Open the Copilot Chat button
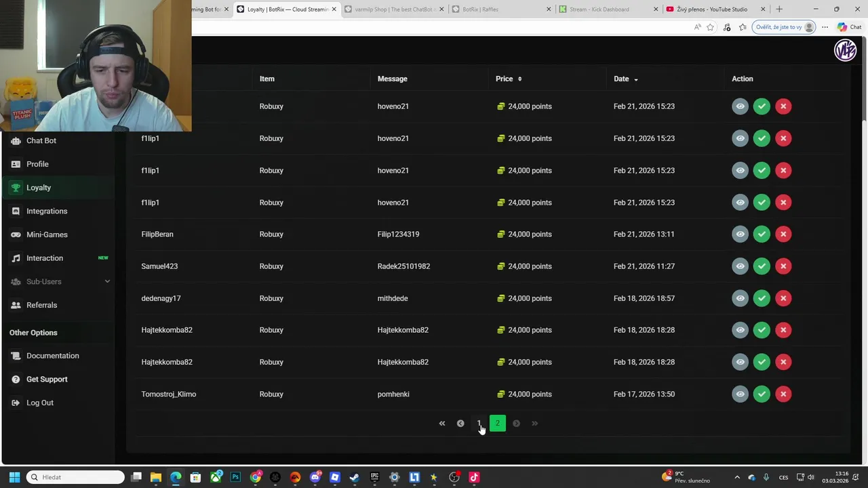 pyautogui.click(x=849, y=27)
